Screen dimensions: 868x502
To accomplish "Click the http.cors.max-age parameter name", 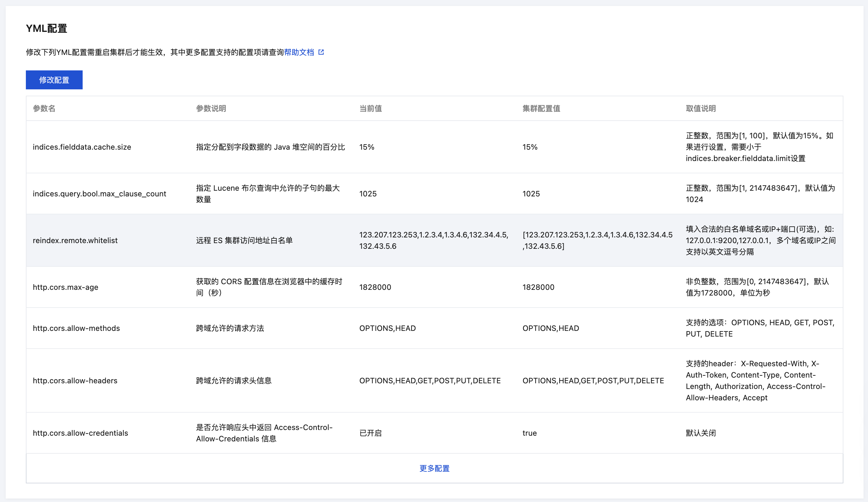I will click(x=65, y=287).
